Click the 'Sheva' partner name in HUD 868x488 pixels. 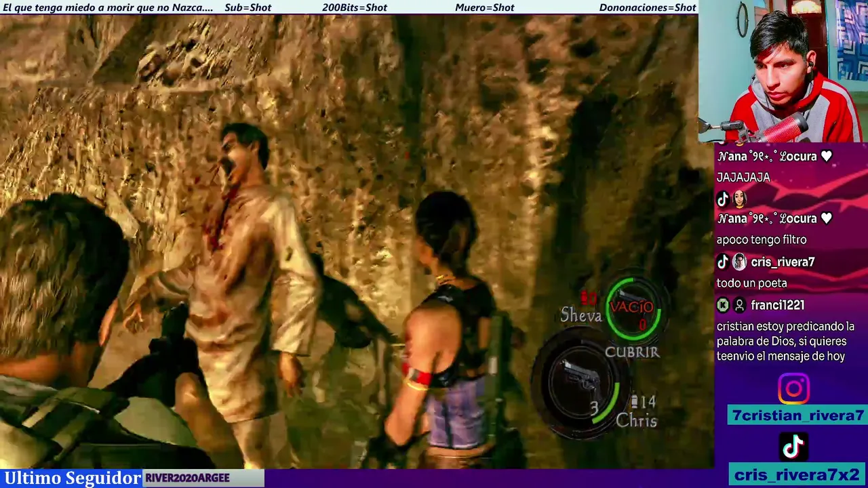(x=581, y=315)
